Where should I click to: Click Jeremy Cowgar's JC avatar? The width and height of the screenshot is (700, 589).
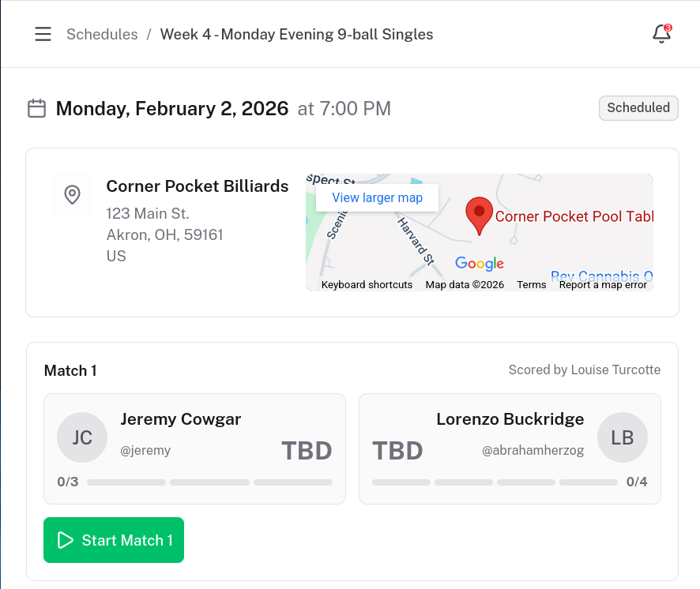82,437
